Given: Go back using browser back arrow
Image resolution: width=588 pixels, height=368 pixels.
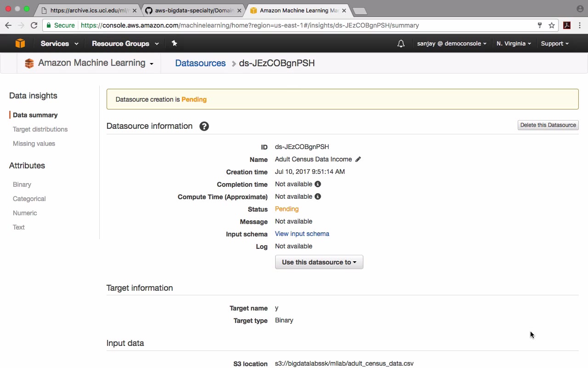Looking at the screenshot, I should (x=8, y=25).
